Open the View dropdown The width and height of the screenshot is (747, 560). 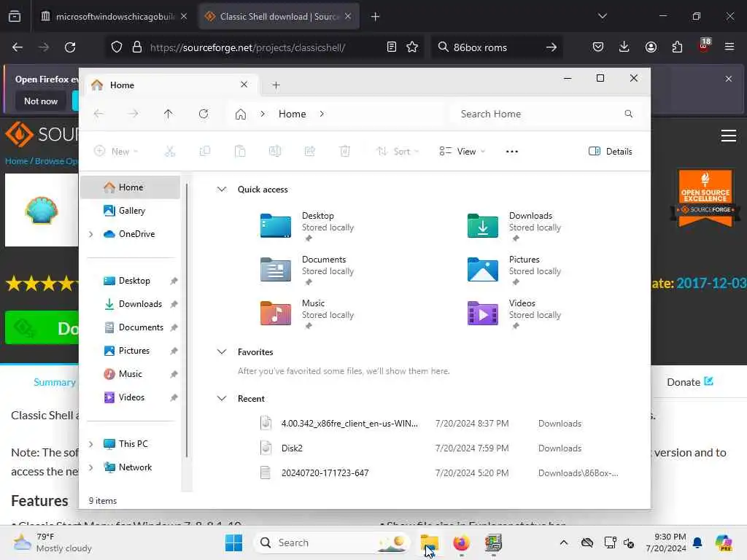click(462, 152)
